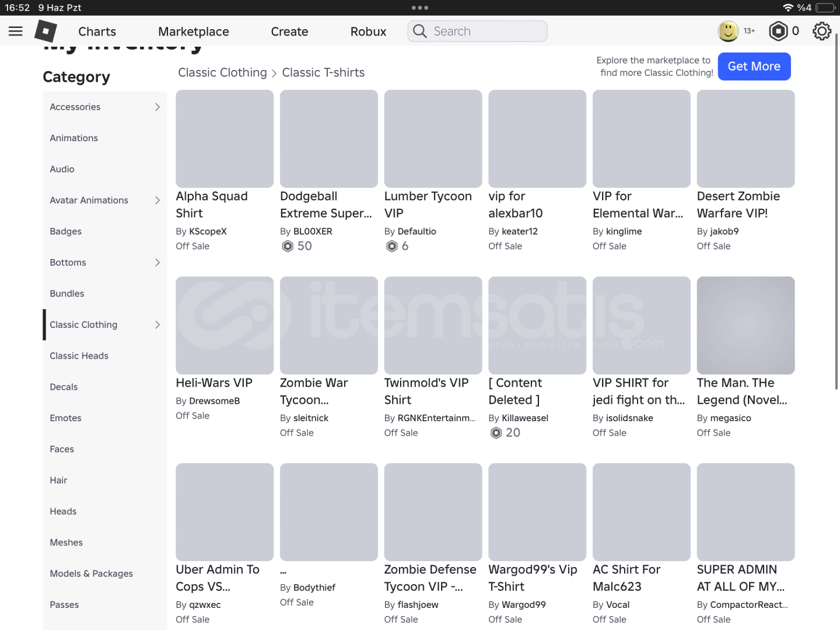The width and height of the screenshot is (840, 630).
Task: Open Wargod99's Vip T-Shirt title
Action: tap(533, 578)
